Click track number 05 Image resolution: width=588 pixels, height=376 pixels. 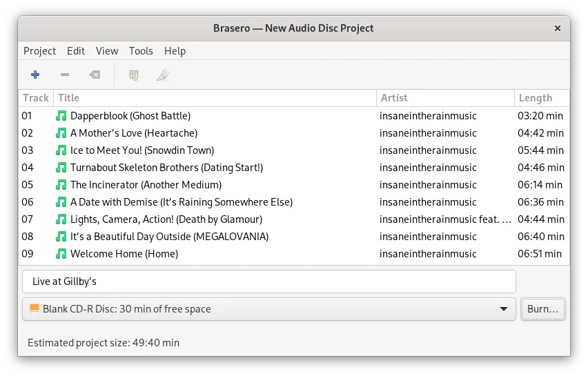[27, 185]
